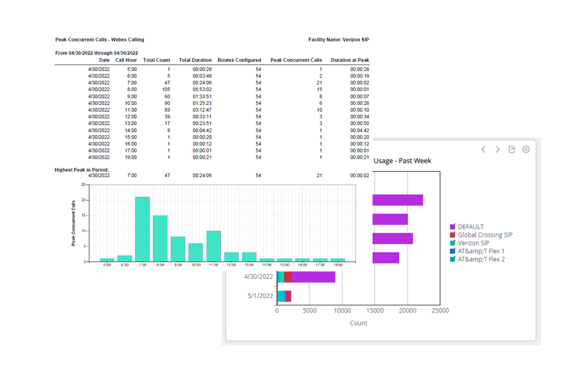This screenshot has height=378, width=588.
Task: Click the 'Usage - Past Week' title
Action: (x=402, y=161)
